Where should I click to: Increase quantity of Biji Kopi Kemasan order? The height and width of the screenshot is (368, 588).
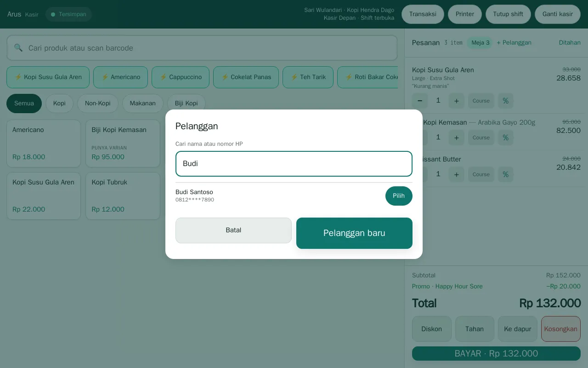457,138
